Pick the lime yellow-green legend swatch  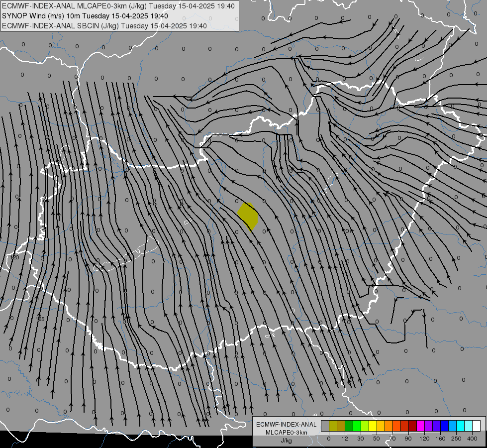365,426
